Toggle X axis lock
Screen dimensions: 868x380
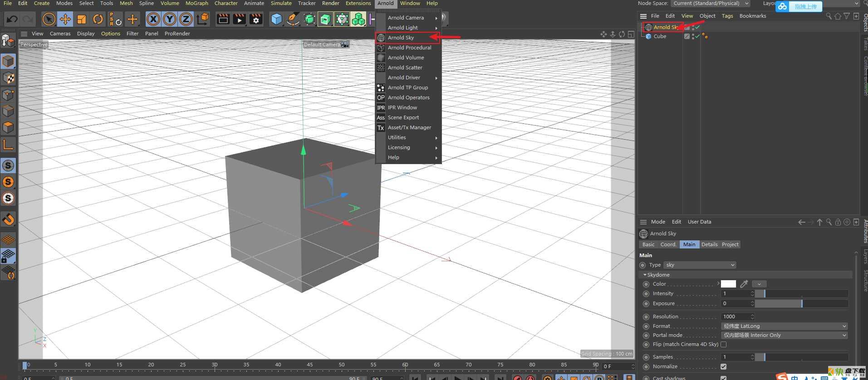coord(153,19)
